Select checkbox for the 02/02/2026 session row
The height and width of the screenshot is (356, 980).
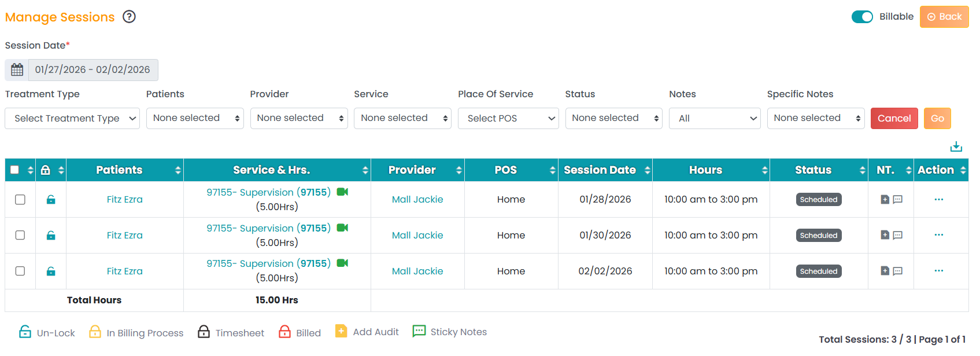coord(20,271)
